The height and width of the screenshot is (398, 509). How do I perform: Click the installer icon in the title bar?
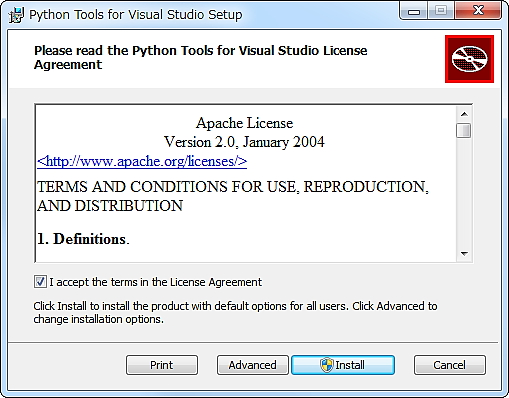(x=16, y=15)
